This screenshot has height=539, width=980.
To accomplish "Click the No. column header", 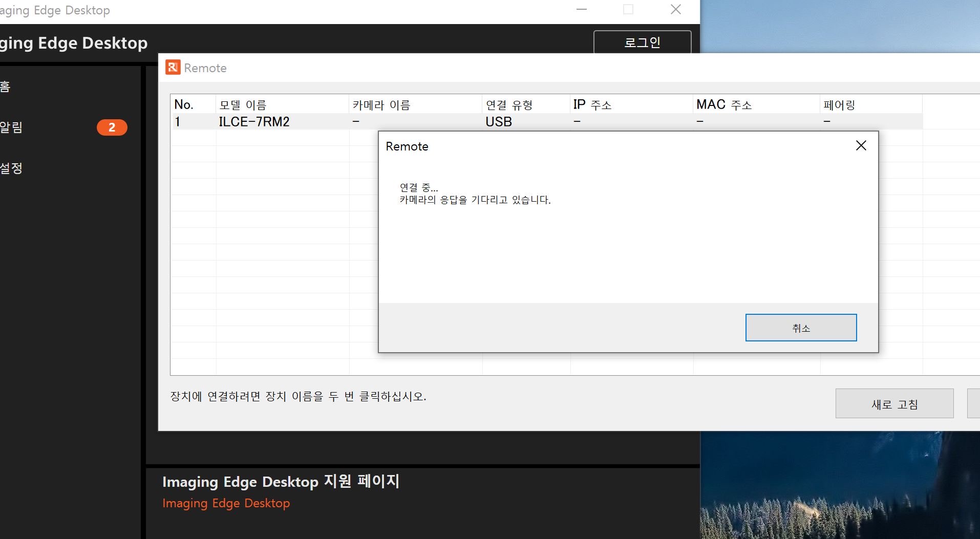I will [193, 104].
